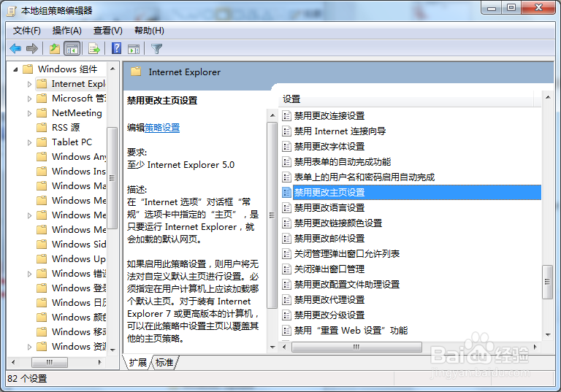Toggle show/hide action pane icon
561x392 pixels.
pyautogui.click(x=134, y=49)
